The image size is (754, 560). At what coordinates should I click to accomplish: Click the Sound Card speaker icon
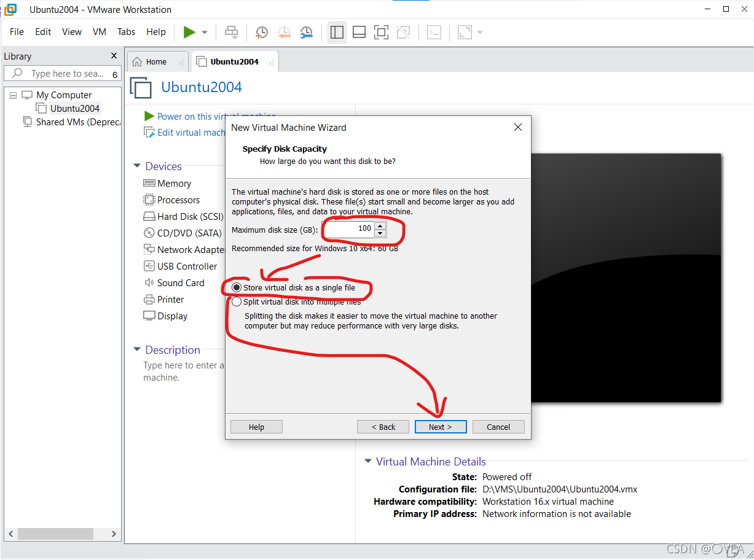149,283
